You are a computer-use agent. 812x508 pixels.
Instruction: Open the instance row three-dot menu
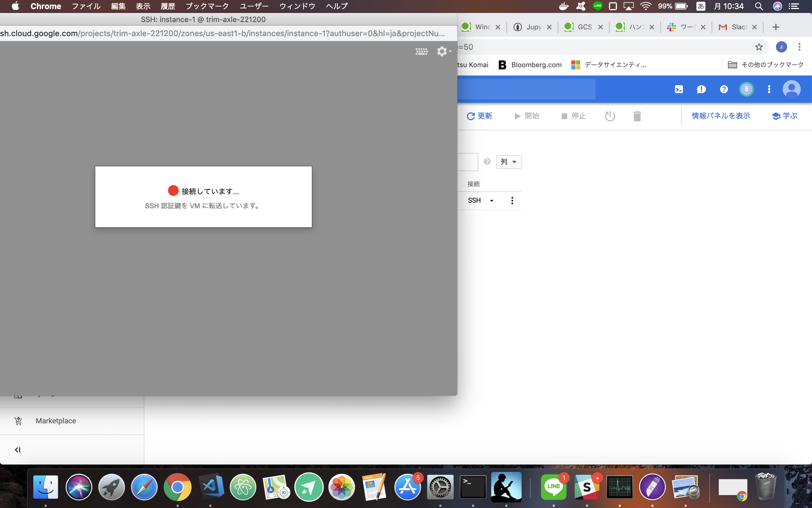point(512,201)
